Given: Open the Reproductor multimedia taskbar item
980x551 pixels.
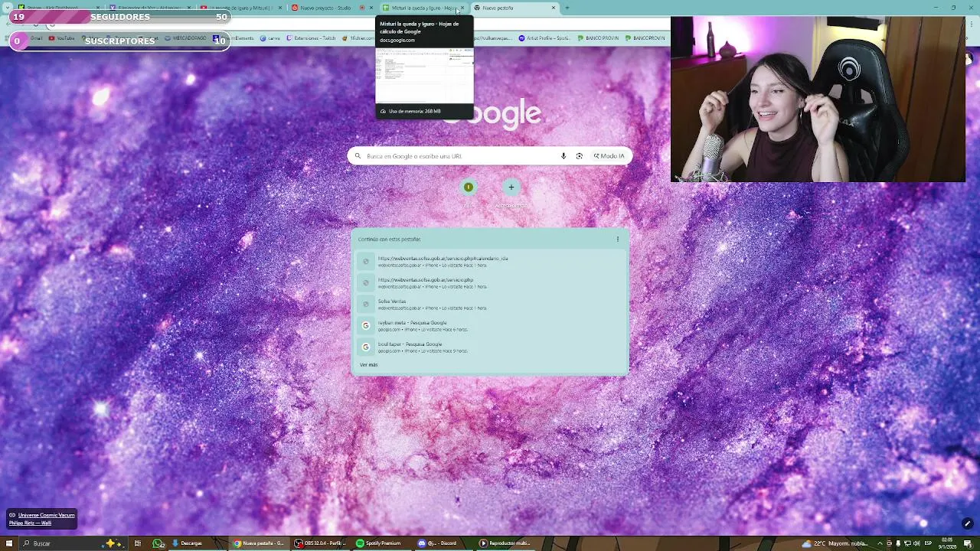Looking at the screenshot, I should tap(505, 543).
